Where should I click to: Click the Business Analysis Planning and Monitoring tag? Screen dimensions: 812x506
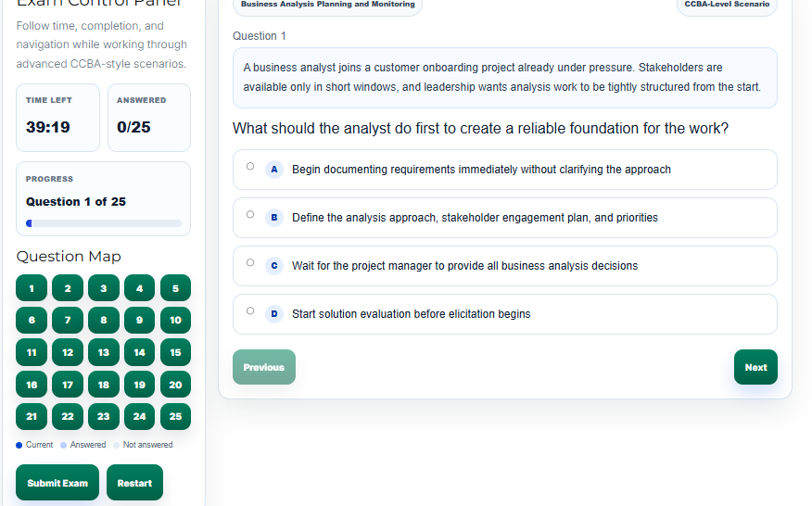[x=327, y=6]
